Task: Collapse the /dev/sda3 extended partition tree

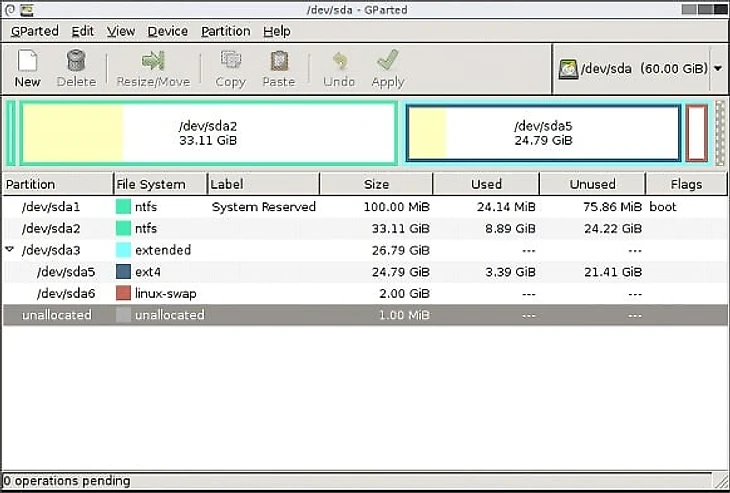Action: click(11, 250)
